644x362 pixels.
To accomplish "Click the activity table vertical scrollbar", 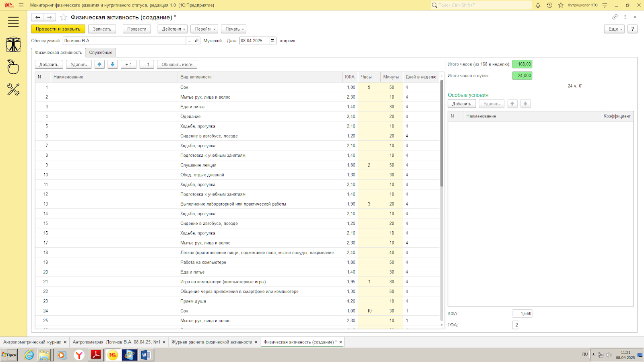I will [x=442, y=133].
